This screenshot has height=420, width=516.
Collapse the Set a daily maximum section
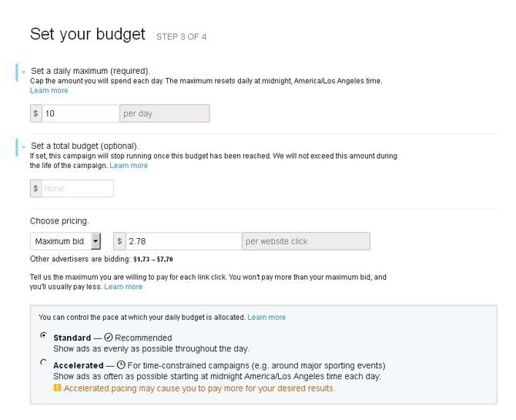(24, 72)
